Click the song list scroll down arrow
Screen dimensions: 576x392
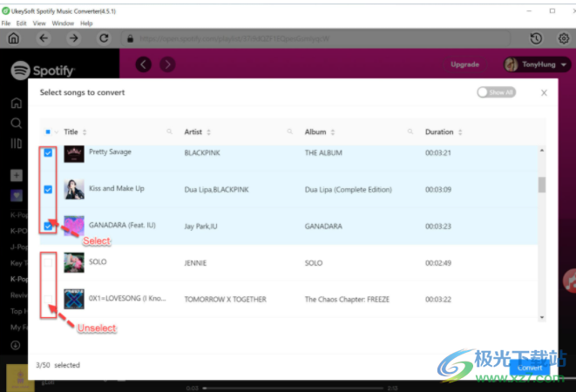coord(542,317)
